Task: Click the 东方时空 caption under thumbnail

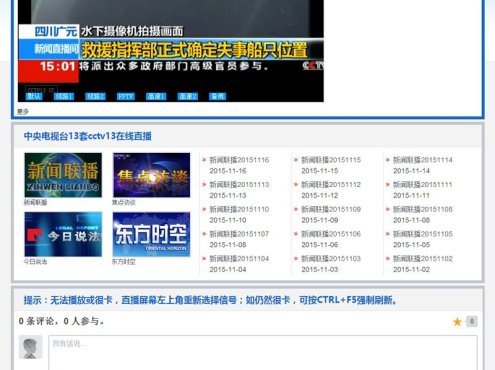Action: tap(124, 262)
